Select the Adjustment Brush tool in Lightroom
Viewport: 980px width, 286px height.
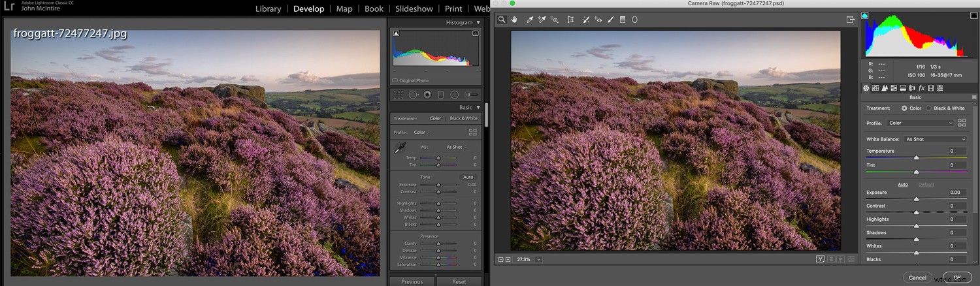[471, 95]
